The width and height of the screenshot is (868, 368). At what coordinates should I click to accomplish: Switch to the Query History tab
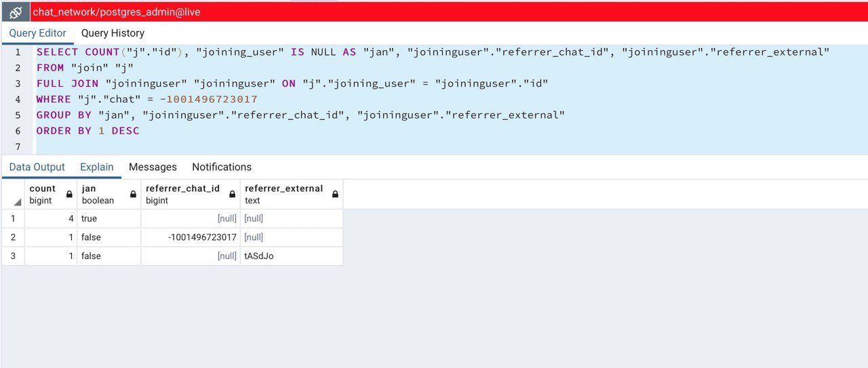pos(113,33)
